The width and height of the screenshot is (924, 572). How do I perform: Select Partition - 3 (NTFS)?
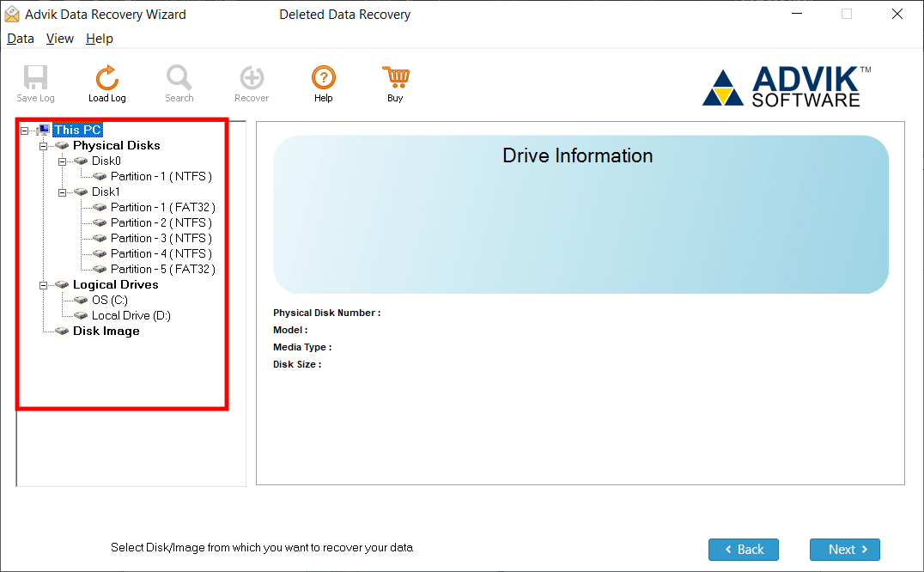[x=161, y=238]
